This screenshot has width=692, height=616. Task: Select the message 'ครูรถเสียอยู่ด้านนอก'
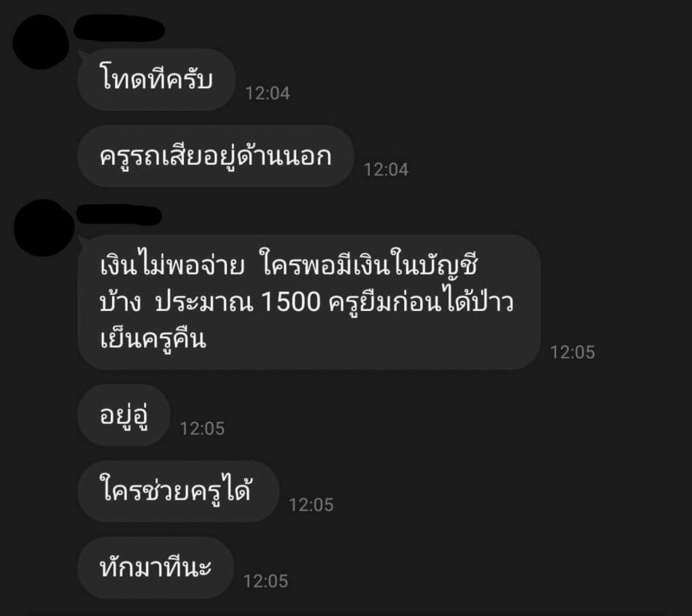pos(216,156)
